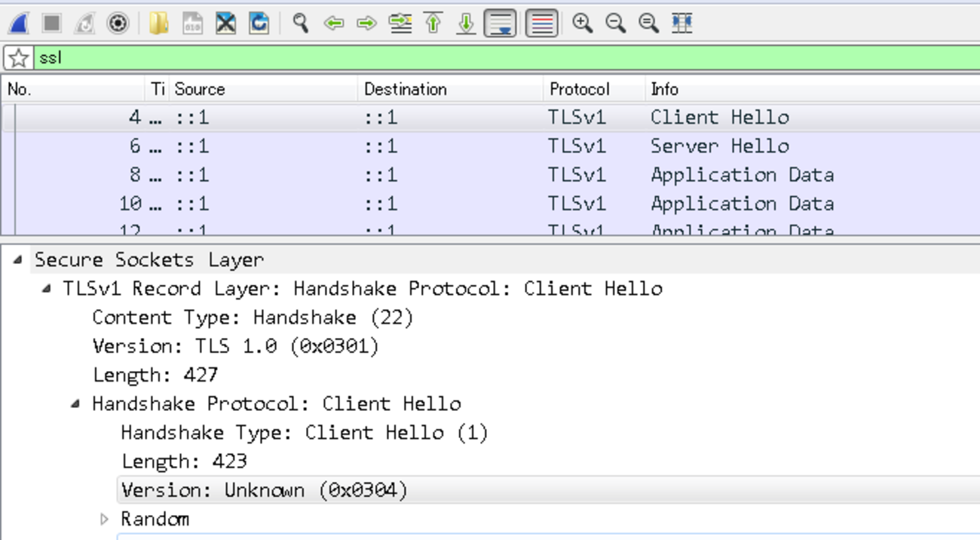The image size is (980, 540).
Task: Open a capture file via folder icon
Action: click(x=158, y=23)
